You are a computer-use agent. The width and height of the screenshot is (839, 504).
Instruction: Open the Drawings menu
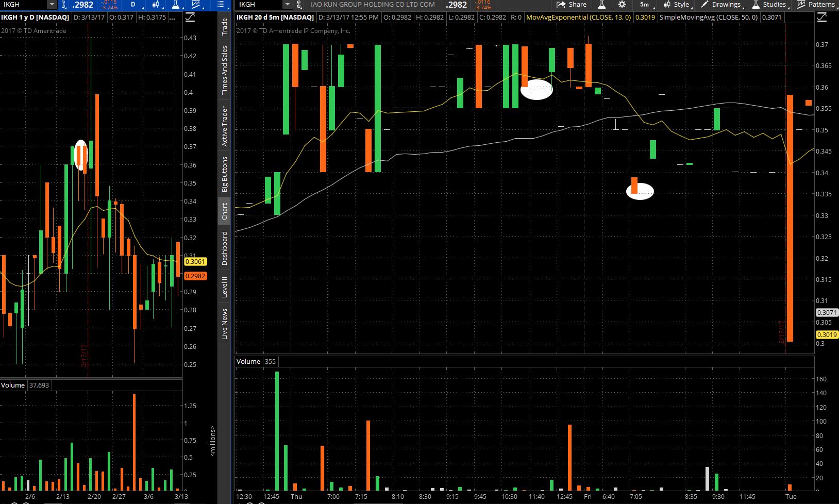click(721, 5)
